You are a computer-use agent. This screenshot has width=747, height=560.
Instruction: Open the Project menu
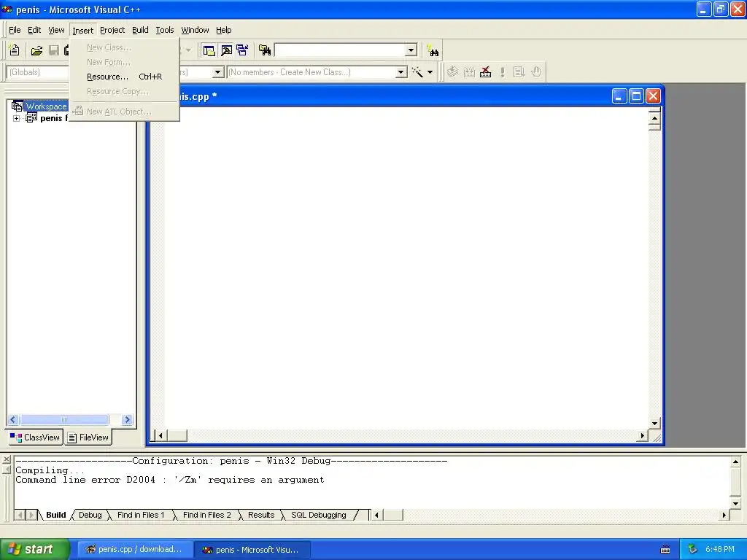pyautogui.click(x=112, y=30)
